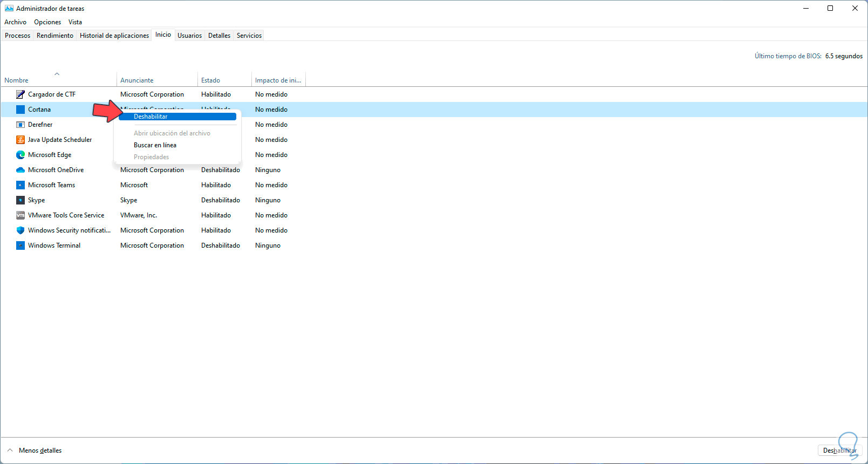Viewport: 868px width, 464px height.
Task: Click Ninguno impact in Windows Terminal row
Action: coord(268,245)
